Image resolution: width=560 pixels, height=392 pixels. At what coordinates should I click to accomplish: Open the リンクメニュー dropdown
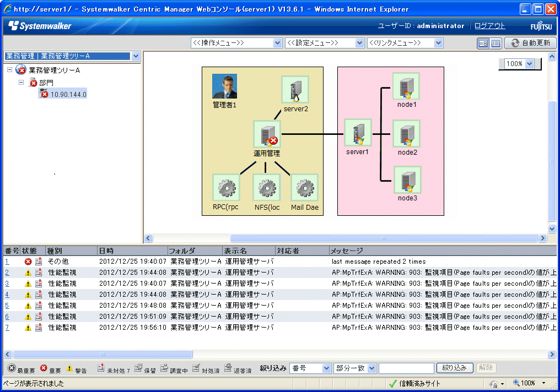(x=405, y=43)
